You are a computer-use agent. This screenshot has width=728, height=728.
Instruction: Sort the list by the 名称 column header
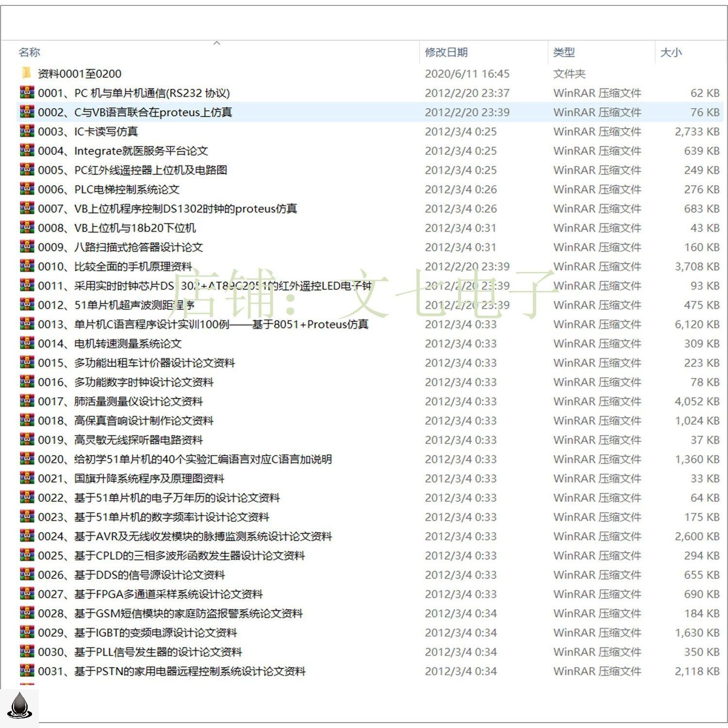tap(29, 52)
